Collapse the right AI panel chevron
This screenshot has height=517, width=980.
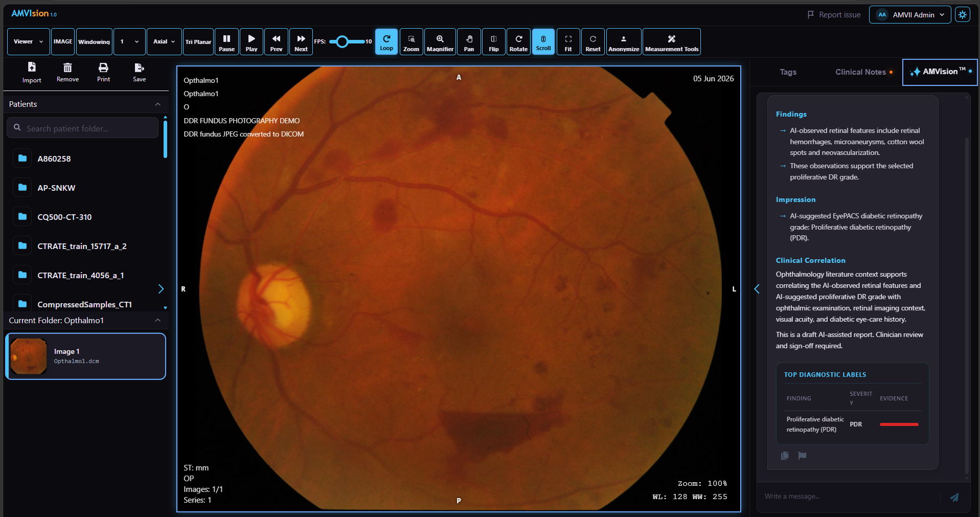[x=757, y=289]
